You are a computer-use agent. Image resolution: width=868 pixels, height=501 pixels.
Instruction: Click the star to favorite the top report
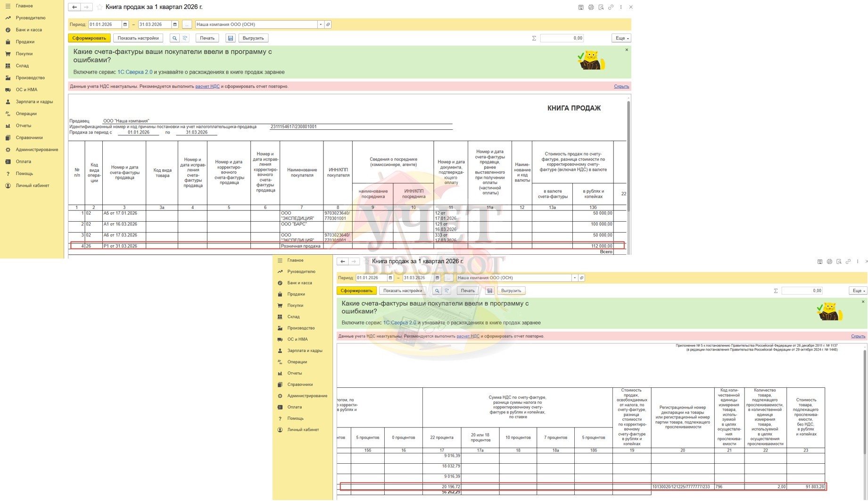pyautogui.click(x=99, y=7)
